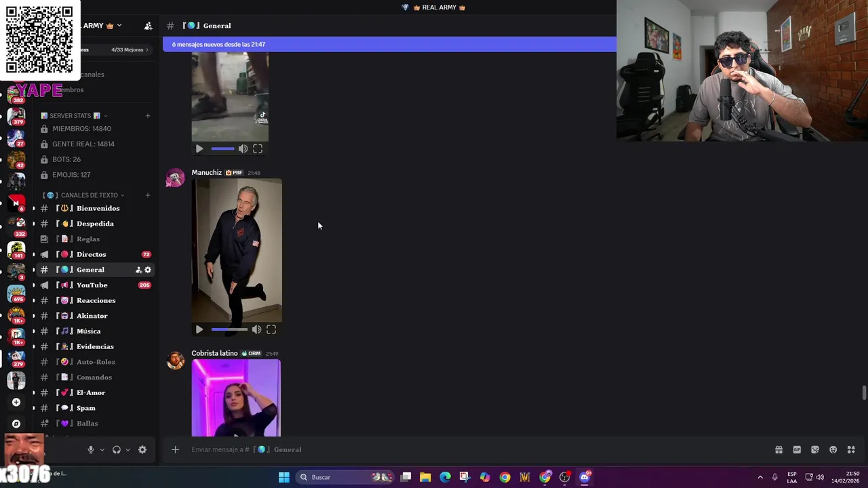Select the YouTube channel
This screenshot has width=868, height=488.
[x=94, y=285]
